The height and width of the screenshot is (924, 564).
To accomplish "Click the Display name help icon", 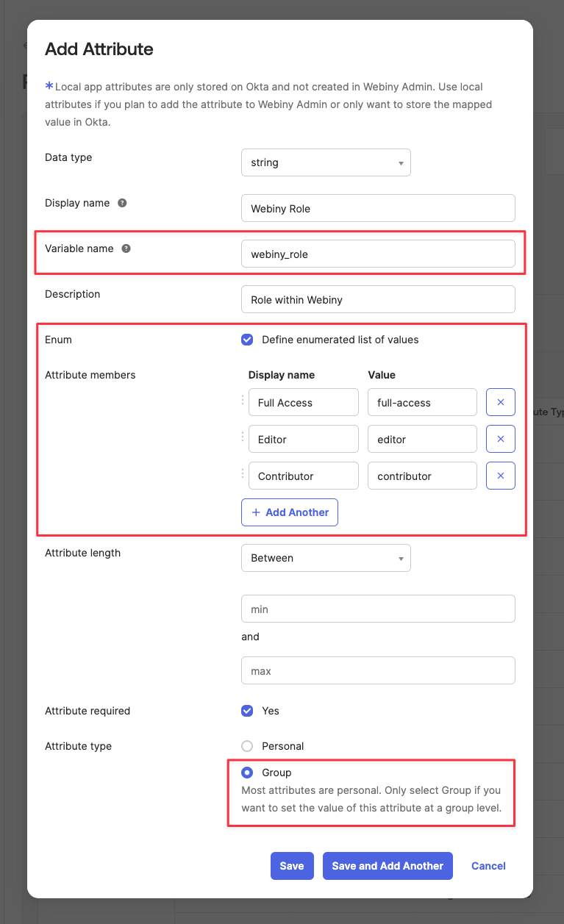I will 122,203.
